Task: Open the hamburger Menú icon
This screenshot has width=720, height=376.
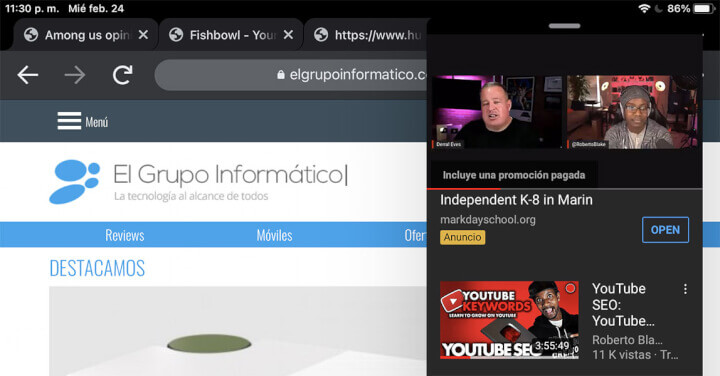Action: (x=69, y=121)
